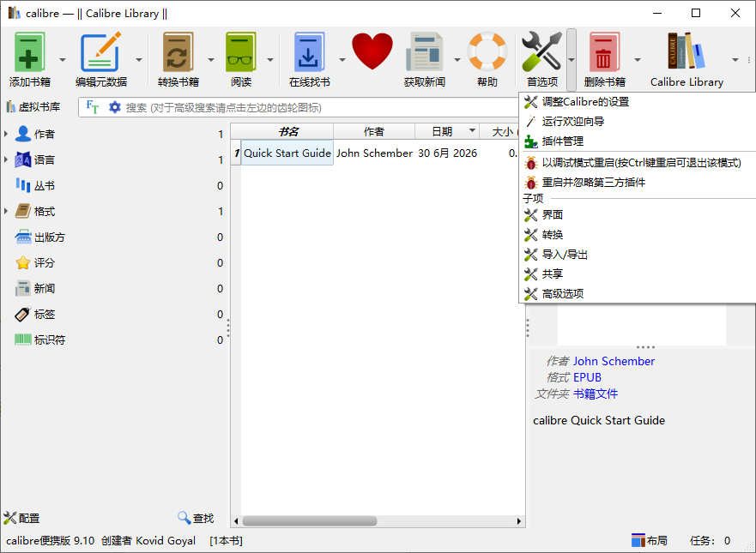
Task: Expand the 作者 tree node arrow
Action: click(6, 134)
